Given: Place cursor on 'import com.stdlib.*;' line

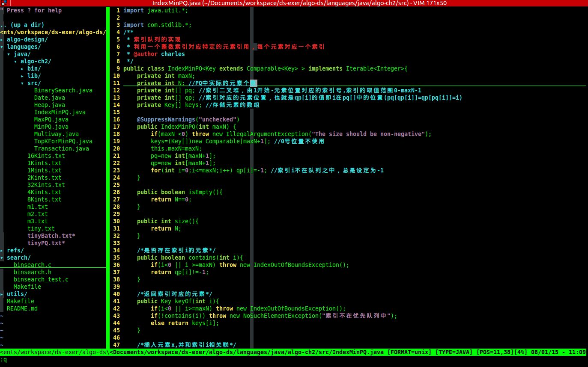Looking at the screenshot, I should click(157, 25).
